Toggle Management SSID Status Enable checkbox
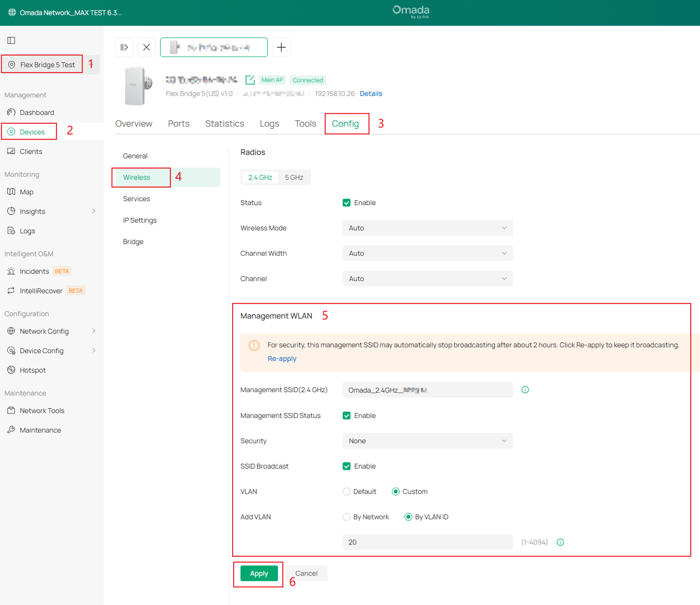The width and height of the screenshot is (700, 605). click(x=346, y=416)
